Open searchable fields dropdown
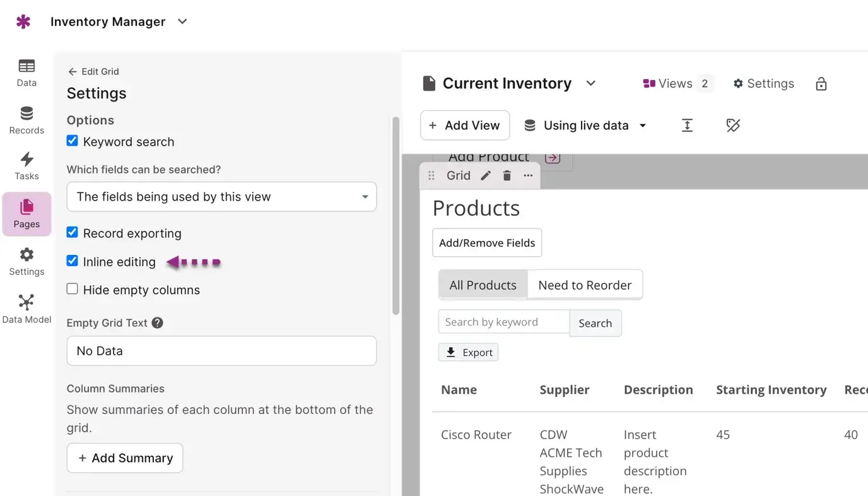Screen dimensions: 868x496 pos(221,197)
